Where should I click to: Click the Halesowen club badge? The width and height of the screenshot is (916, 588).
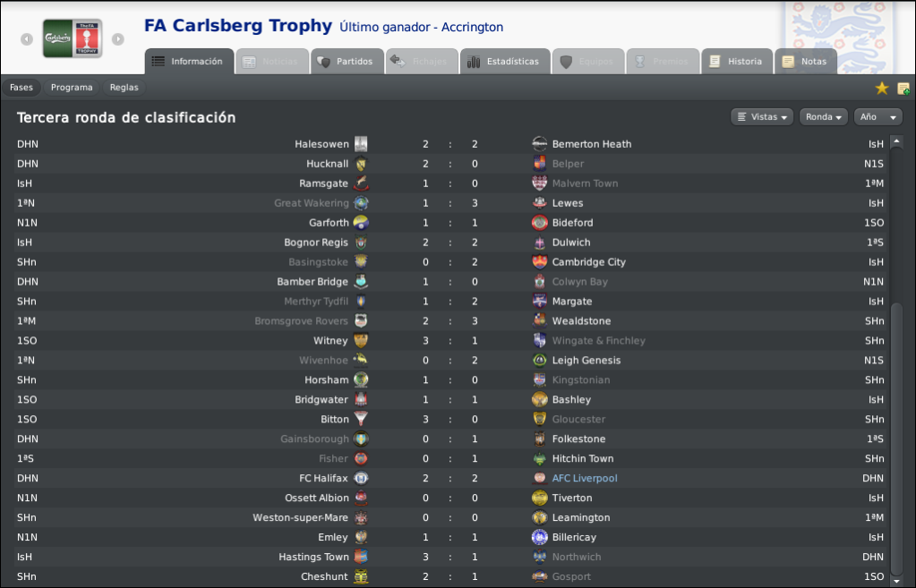[x=361, y=144]
